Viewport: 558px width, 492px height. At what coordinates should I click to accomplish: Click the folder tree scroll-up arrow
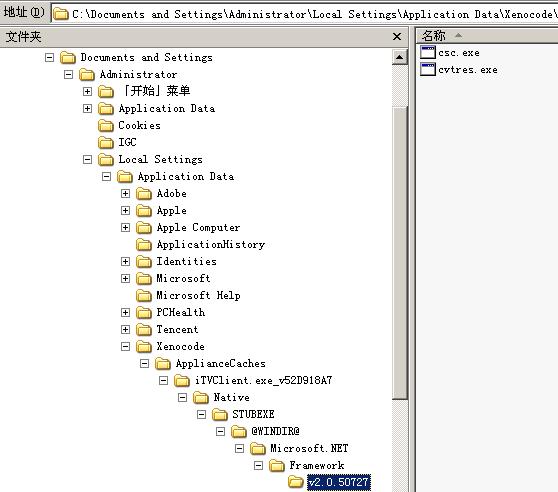pos(400,57)
